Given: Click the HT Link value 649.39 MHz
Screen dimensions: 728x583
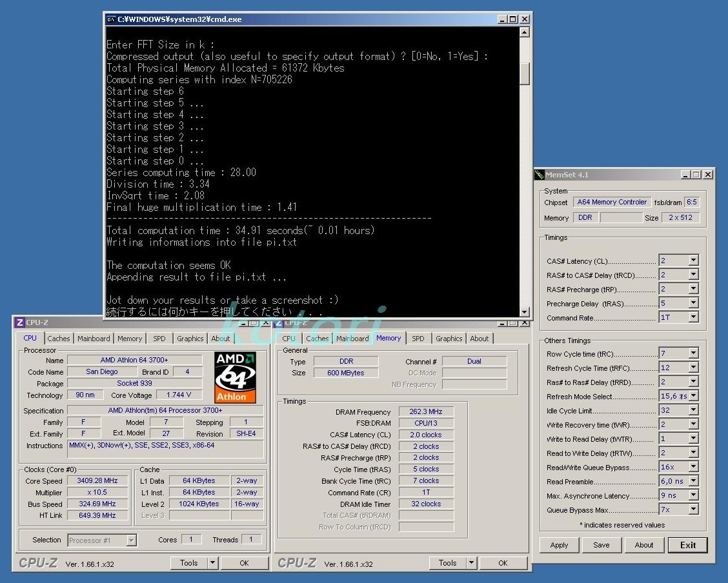Looking at the screenshot, I should 97,515.
